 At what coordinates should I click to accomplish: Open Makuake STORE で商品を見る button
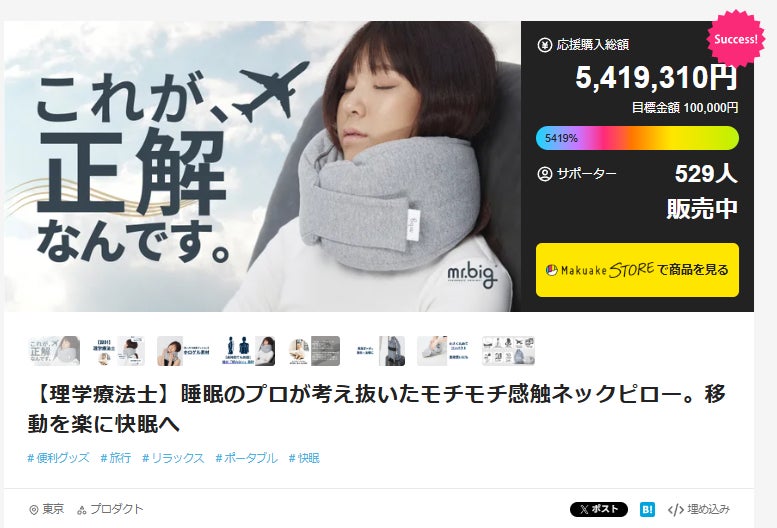[637, 270]
